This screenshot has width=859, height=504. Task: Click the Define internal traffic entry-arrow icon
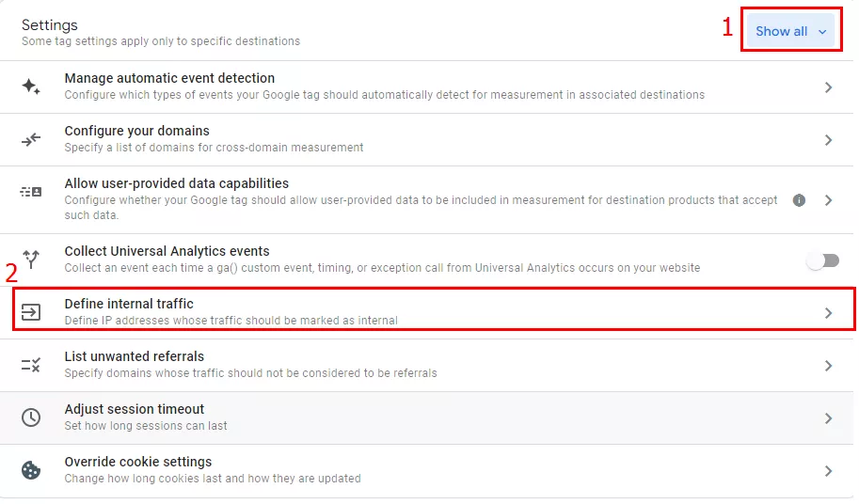pyautogui.click(x=31, y=312)
